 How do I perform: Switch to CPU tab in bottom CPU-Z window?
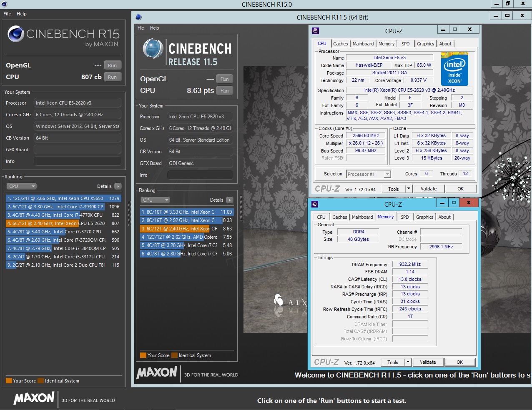point(321,217)
